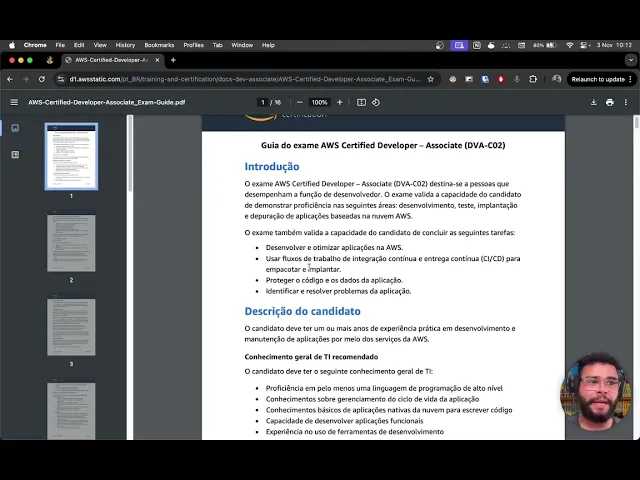Open tab search dropdown arrow
Screen dimensions: 640x480
(x=631, y=60)
